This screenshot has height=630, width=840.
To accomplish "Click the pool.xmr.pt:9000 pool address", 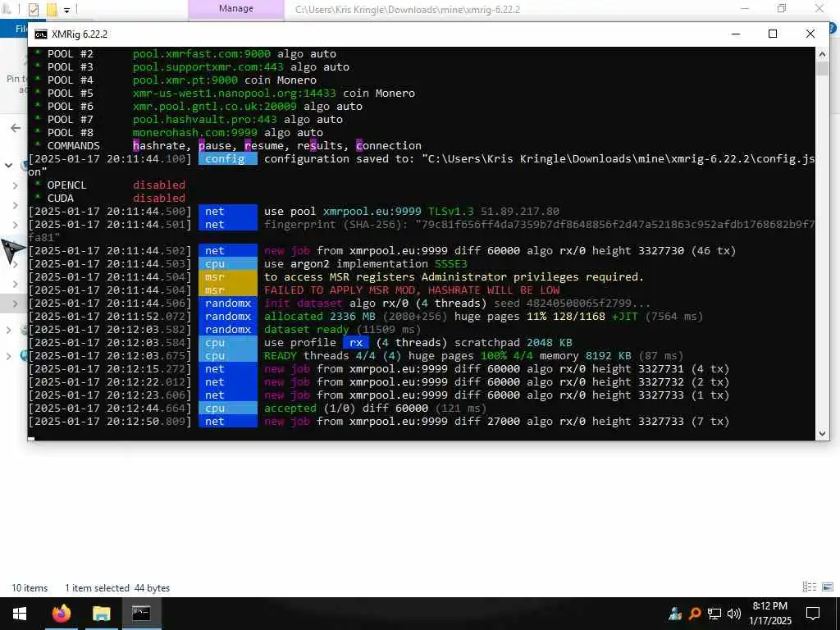I will [185, 80].
